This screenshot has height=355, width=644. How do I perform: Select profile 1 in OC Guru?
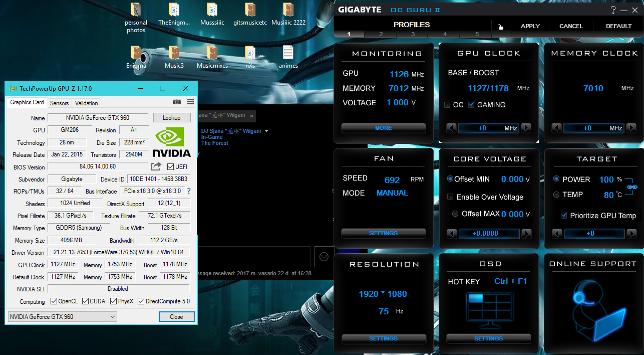click(x=349, y=34)
